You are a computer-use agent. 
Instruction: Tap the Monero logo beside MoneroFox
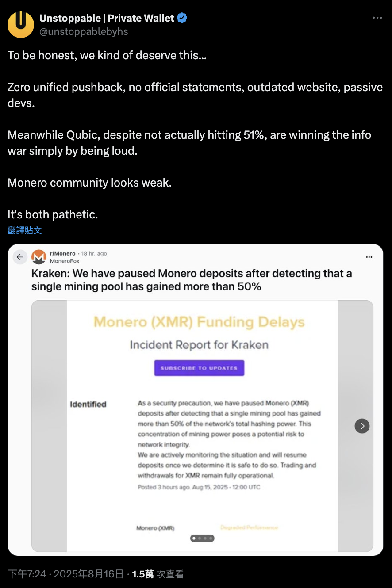38,256
